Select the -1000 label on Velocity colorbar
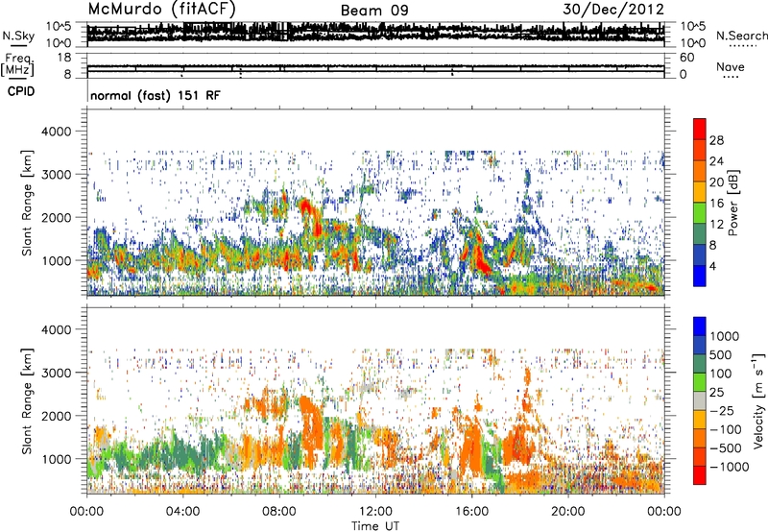Viewport: 768px width, 532px height. click(x=729, y=467)
